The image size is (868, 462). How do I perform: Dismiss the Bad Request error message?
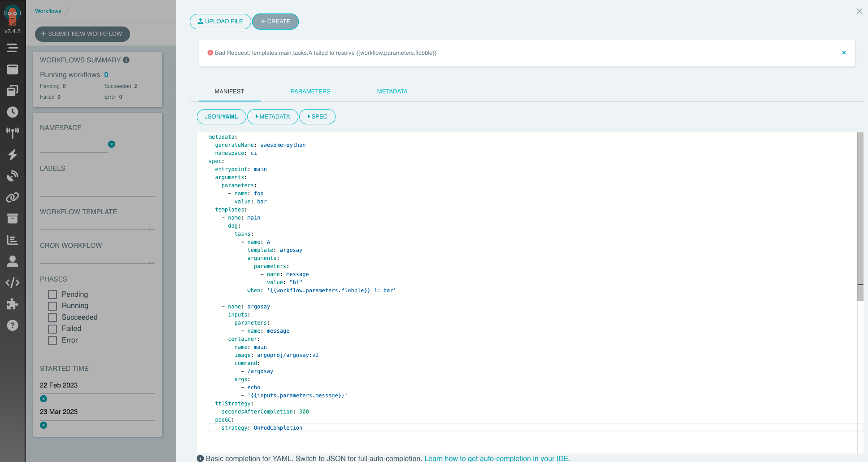pos(844,53)
